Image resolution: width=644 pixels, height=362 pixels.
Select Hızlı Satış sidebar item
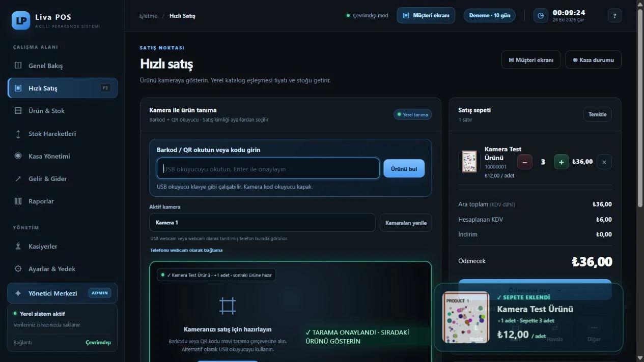(x=62, y=88)
